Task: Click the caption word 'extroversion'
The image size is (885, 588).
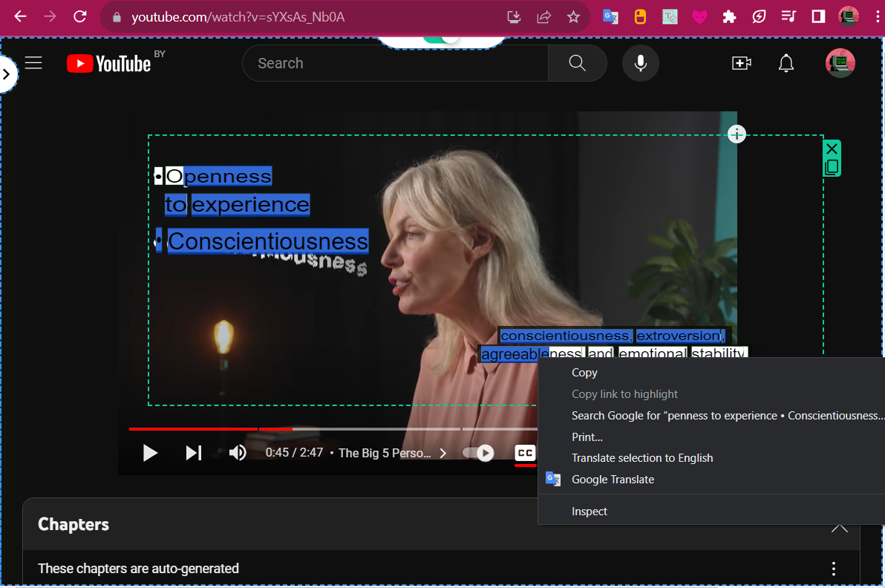Action: click(x=679, y=336)
